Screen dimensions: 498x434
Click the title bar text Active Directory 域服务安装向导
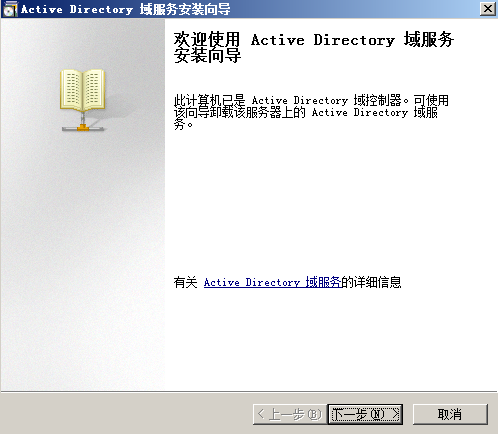[x=125, y=9]
